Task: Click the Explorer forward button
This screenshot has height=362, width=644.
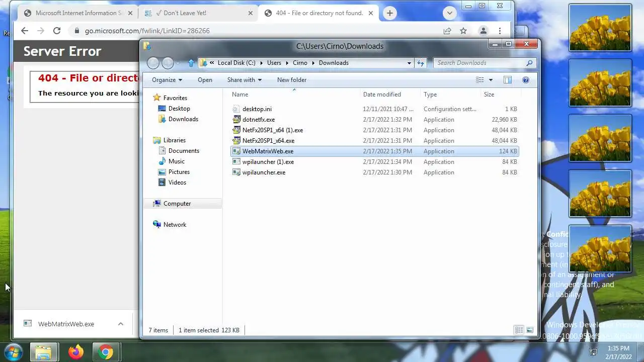Action: pos(168,63)
